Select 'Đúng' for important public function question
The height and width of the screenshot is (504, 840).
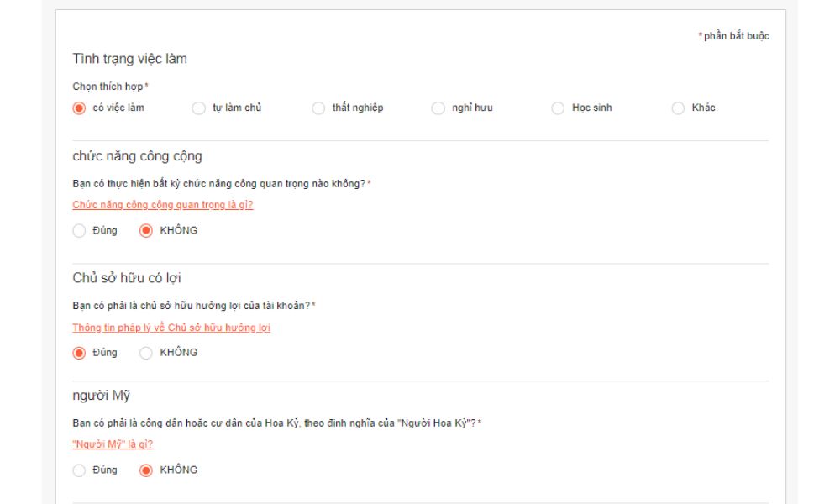point(80,231)
